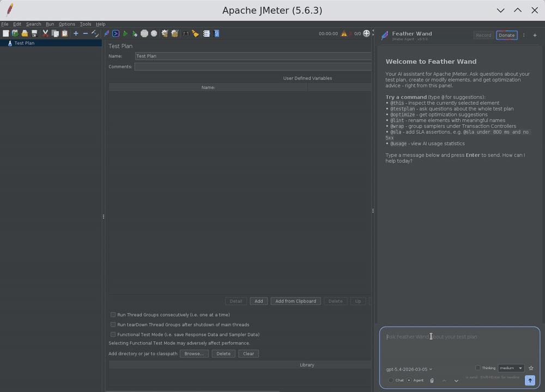Select the Agent radio button
This screenshot has width=545, height=392.
click(409, 380)
